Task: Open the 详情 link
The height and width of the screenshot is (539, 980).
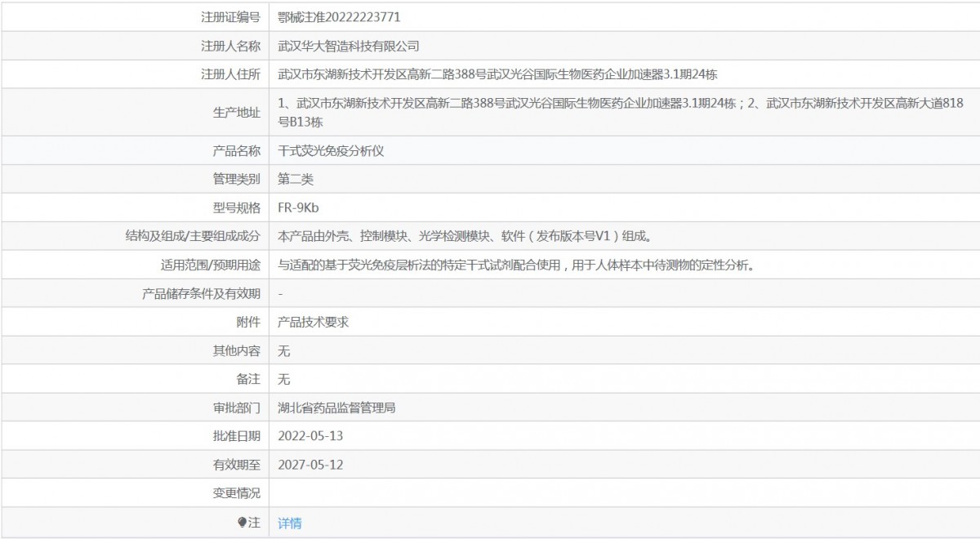Action: point(290,523)
